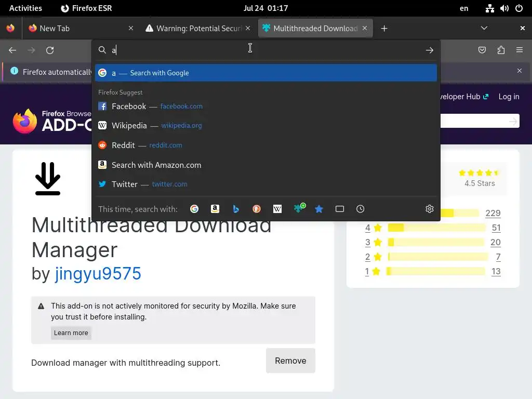The width and height of the screenshot is (532, 399).
Task: Click Remove add-on button
Action: [x=290, y=361]
